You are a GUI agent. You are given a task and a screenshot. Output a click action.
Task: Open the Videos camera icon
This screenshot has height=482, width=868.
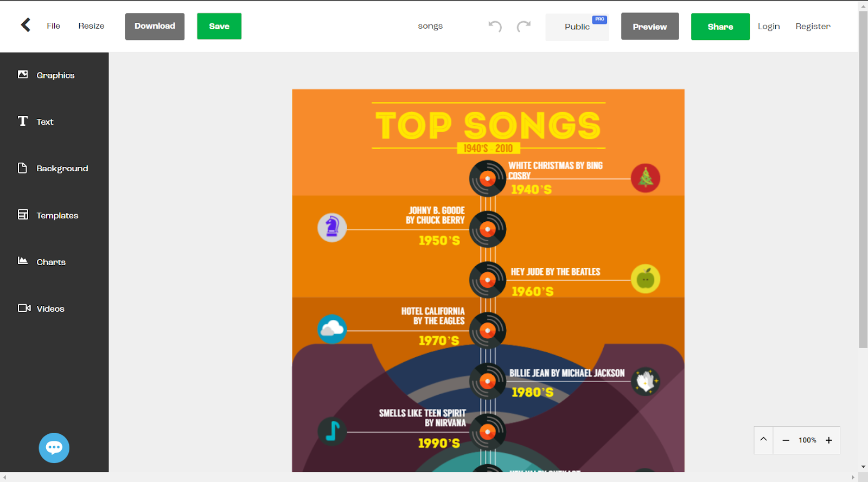pos(24,308)
